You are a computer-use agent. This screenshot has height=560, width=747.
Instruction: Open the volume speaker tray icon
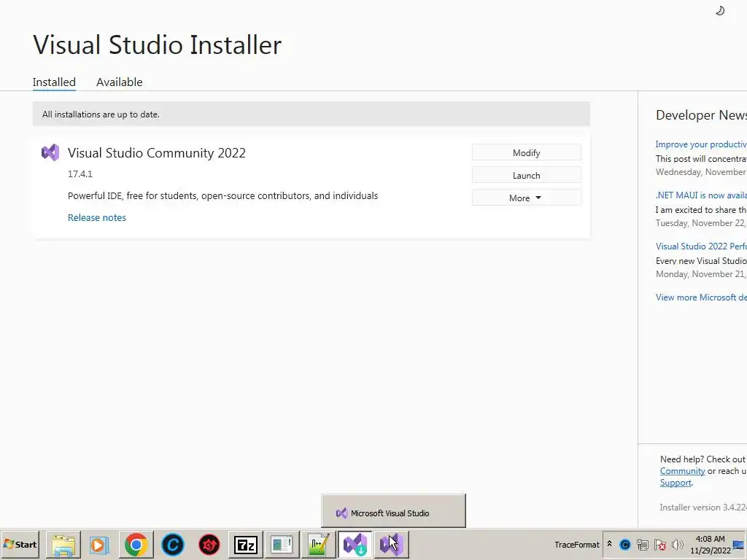(x=677, y=544)
